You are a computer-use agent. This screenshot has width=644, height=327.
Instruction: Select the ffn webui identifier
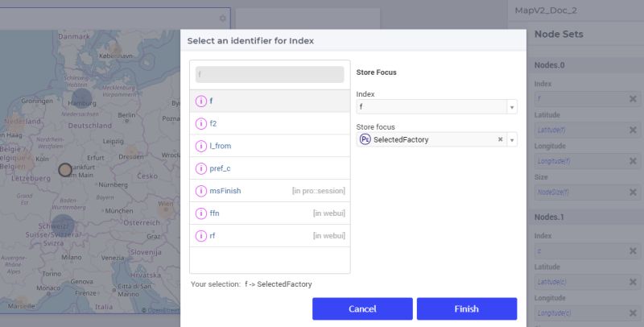point(270,213)
